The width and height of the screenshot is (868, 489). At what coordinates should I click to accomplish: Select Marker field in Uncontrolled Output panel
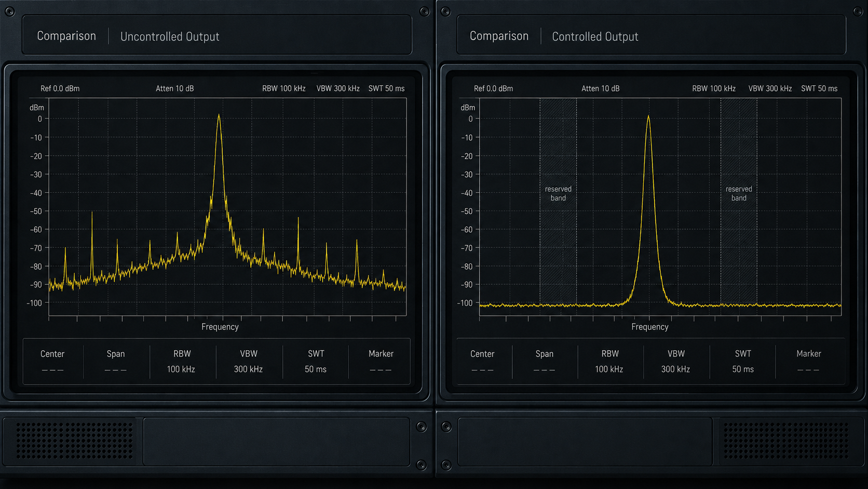point(381,361)
